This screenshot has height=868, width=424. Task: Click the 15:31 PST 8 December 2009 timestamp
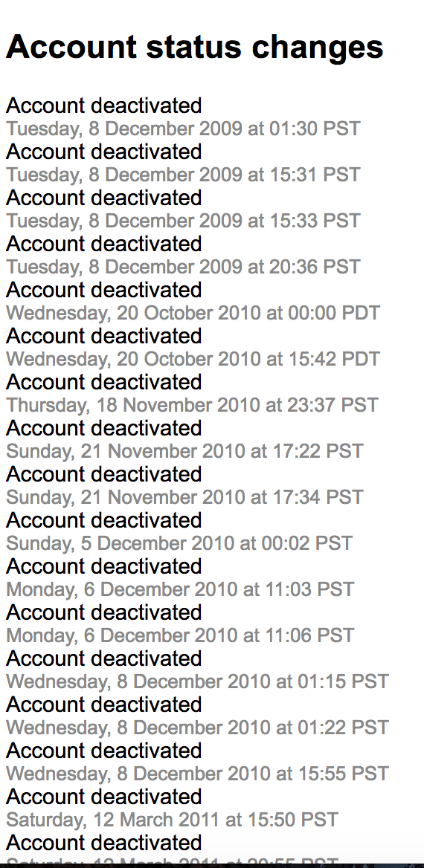(184, 175)
